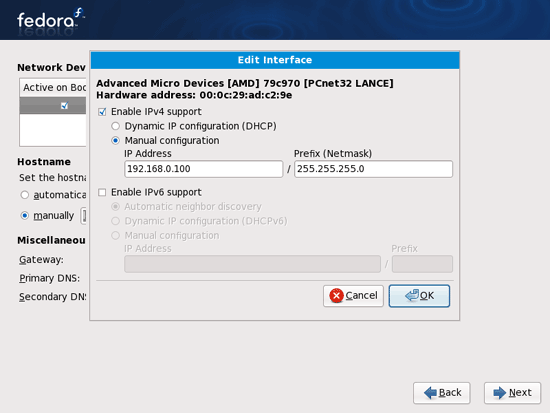Click the return arrow icon on OK
Screen dimensions: 550x413
[412, 295]
